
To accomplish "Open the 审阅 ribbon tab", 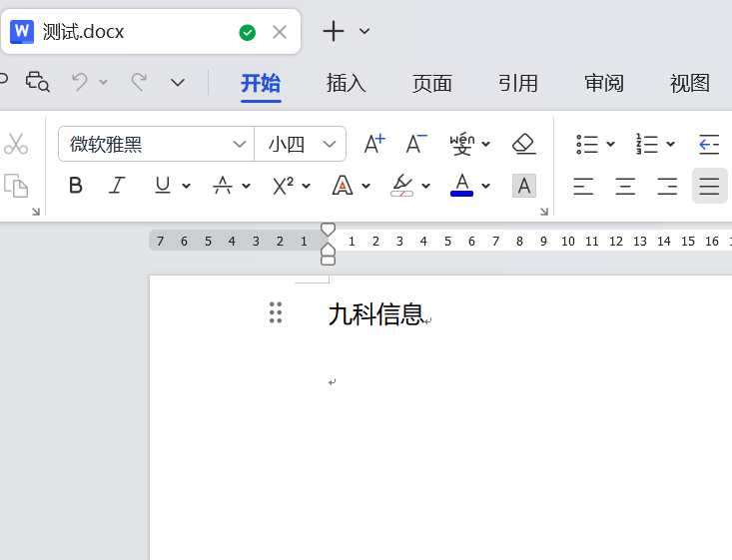I will point(604,83).
